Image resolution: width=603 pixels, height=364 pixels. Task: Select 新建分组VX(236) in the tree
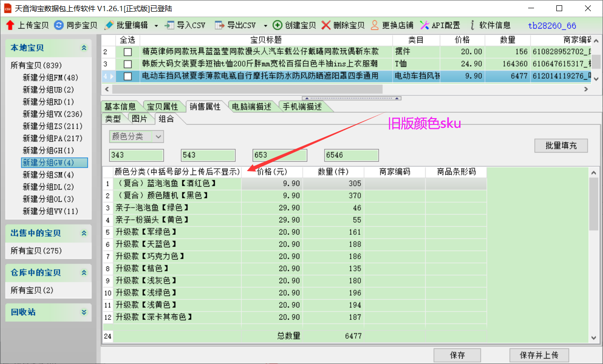[50, 114]
